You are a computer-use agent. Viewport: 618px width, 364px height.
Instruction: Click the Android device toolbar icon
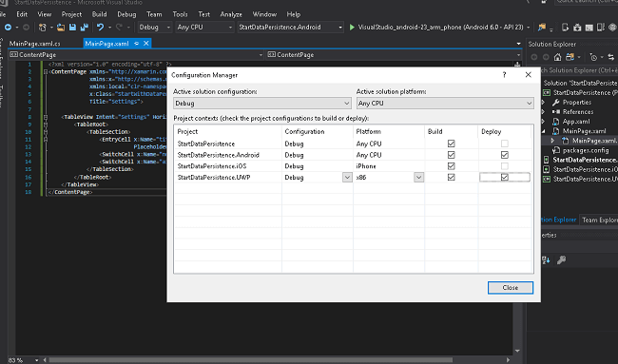(565, 28)
